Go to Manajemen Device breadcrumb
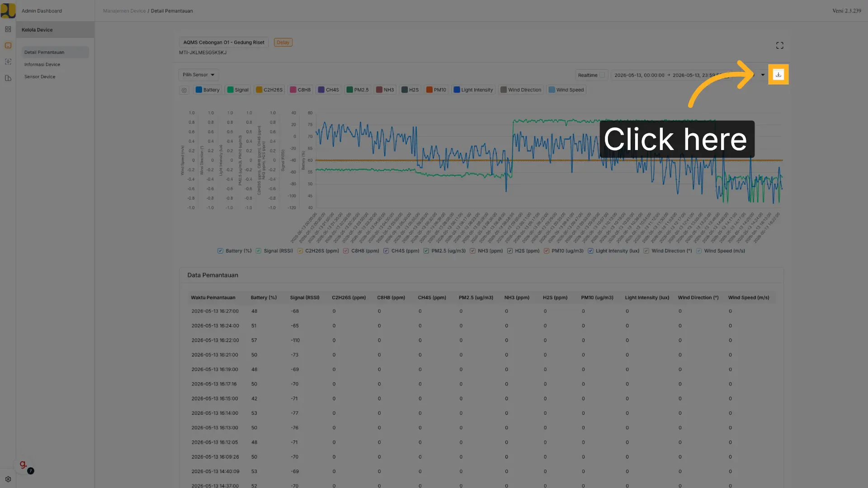 point(124,11)
